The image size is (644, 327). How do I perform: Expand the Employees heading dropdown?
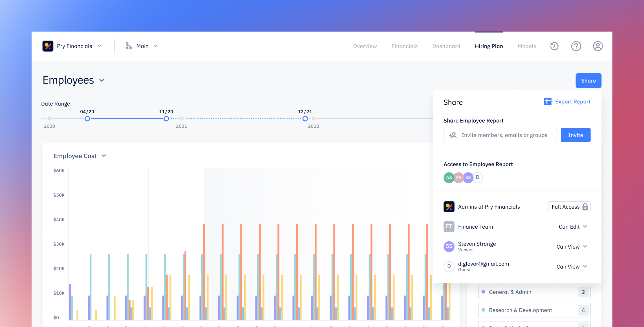coord(102,80)
